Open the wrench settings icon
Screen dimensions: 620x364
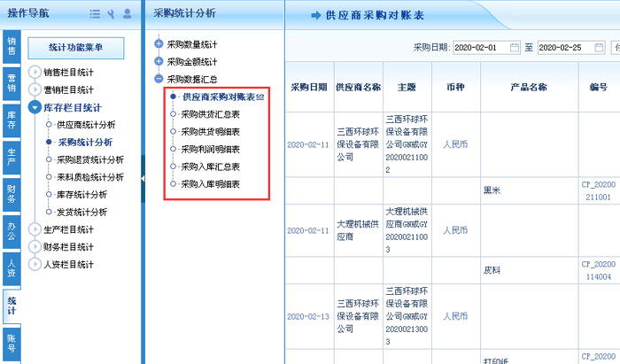(111, 14)
